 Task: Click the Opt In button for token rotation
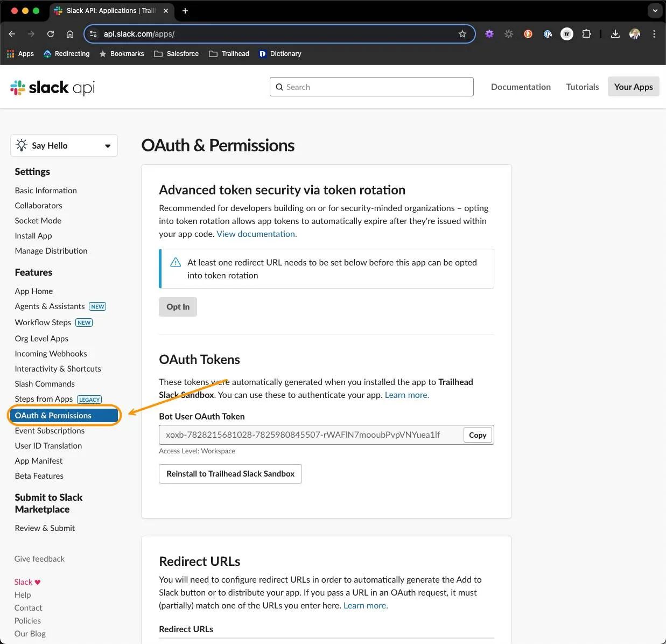178,306
